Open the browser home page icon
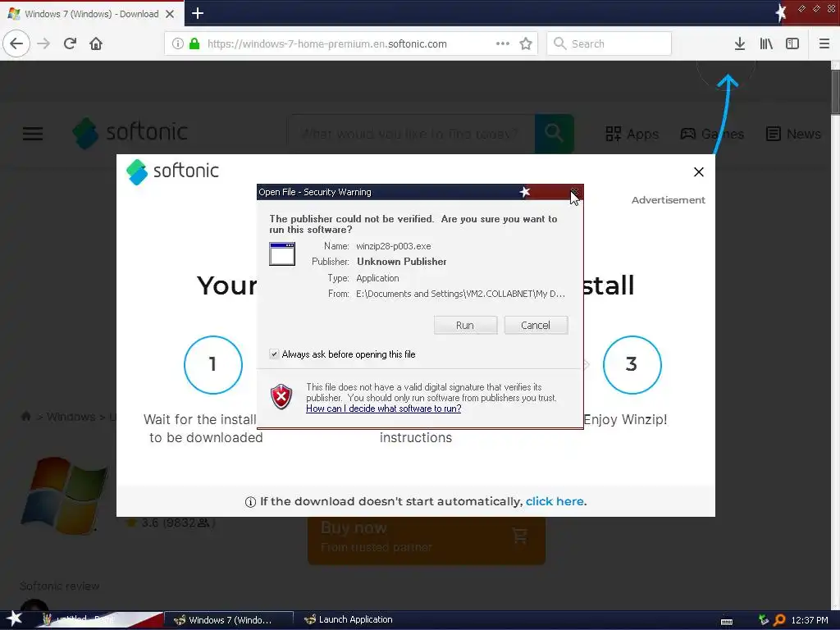840x630 pixels. pos(96,43)
